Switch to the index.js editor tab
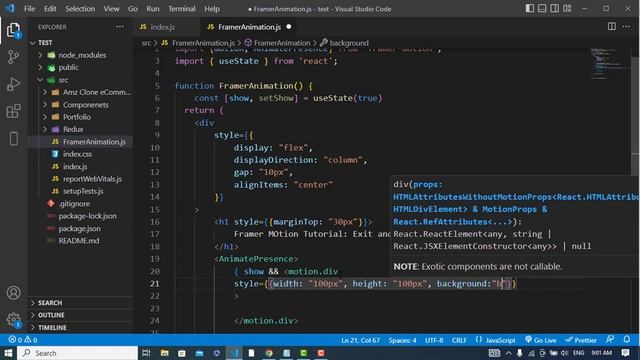This screenshot has width=640, height=360. [x=162, y=27]
